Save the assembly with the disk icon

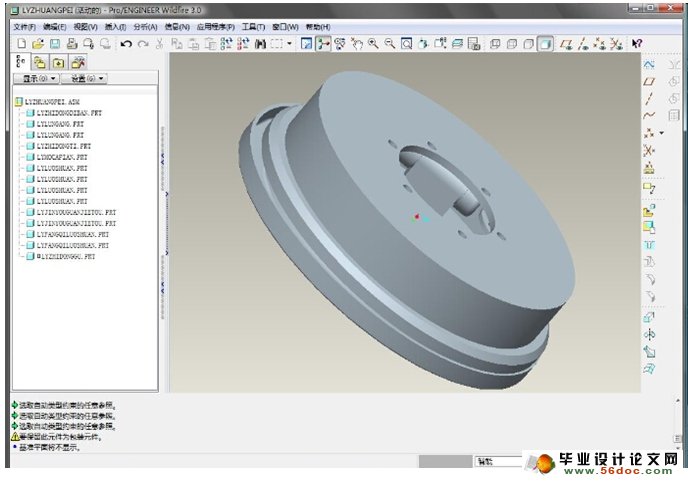(x=55, y=43)
